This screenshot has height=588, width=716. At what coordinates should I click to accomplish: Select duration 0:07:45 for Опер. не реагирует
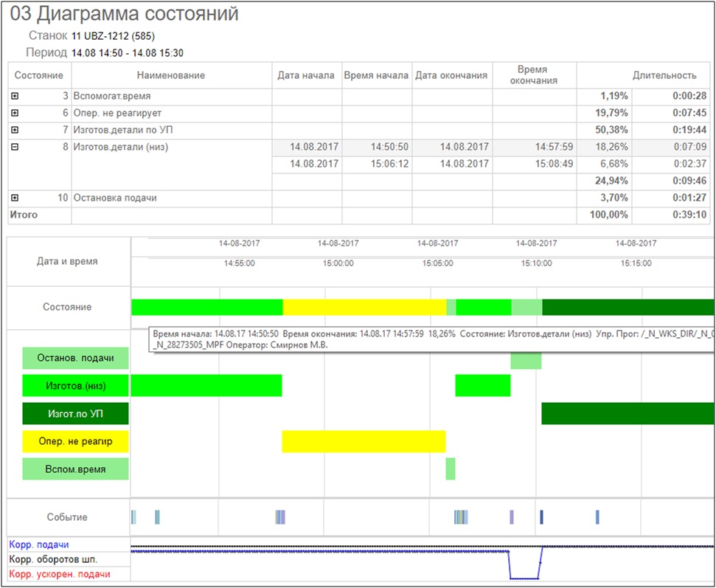670,113
